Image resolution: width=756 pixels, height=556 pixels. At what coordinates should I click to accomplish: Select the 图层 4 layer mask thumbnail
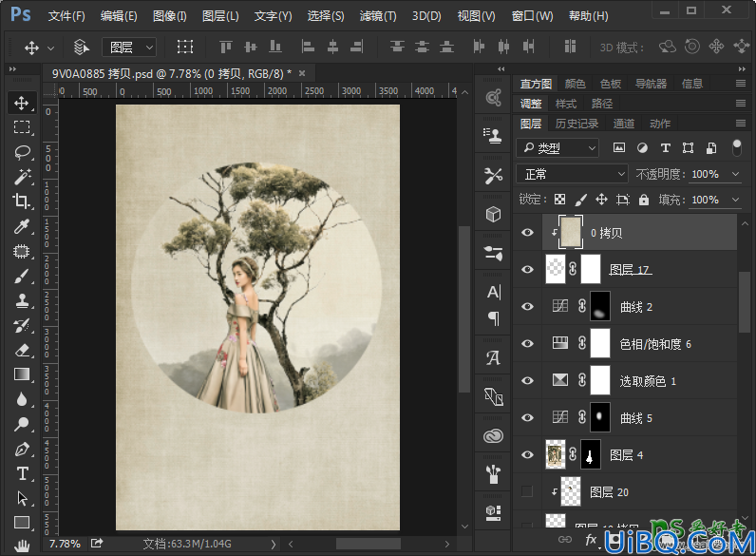pos(591,454)
